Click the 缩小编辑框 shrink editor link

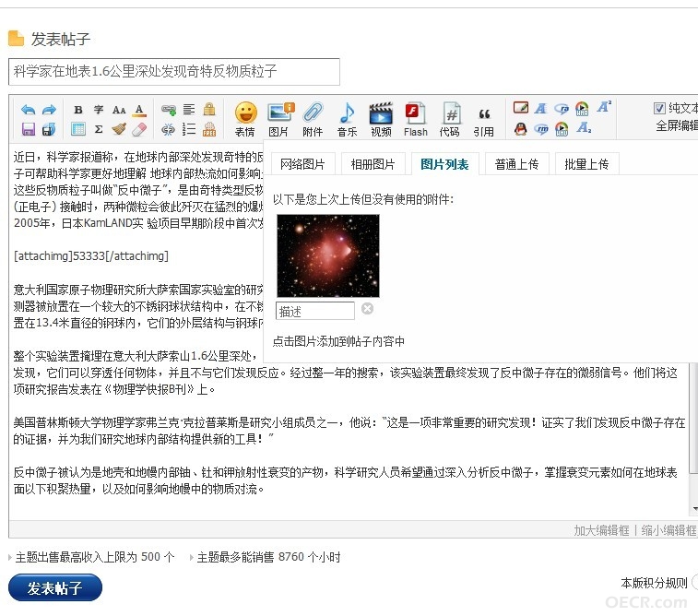(x=668, y=530)
